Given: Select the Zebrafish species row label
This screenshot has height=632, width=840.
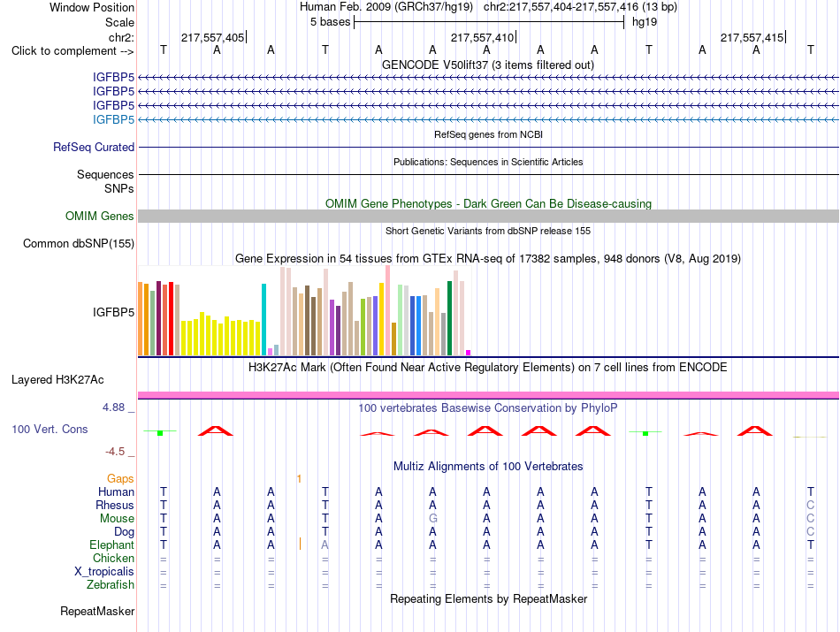Looking at the screenshot, I should (110, 584).
